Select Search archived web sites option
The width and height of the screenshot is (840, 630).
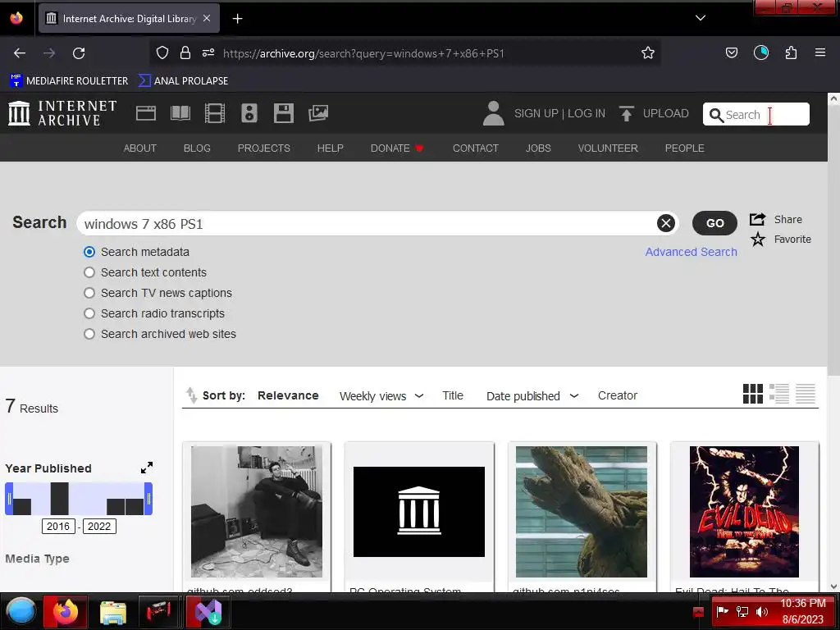coord(89,334)
